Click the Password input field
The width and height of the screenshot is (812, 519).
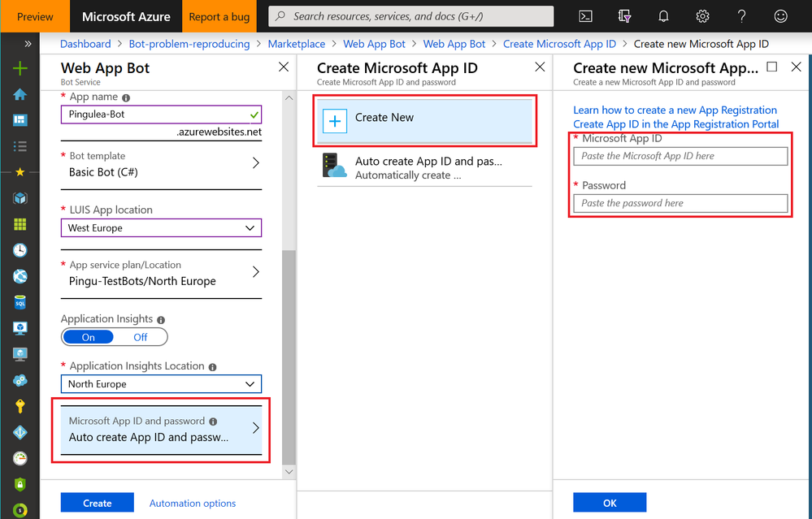point(680,203)
